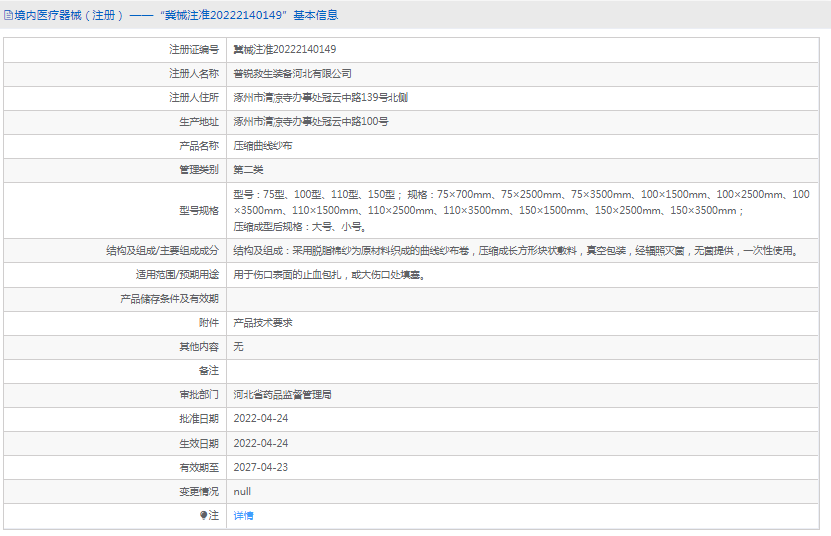This screenshot has height=536, width=831.
Task: Select the 结构及组成 description text
Action: tap(517, 251)
